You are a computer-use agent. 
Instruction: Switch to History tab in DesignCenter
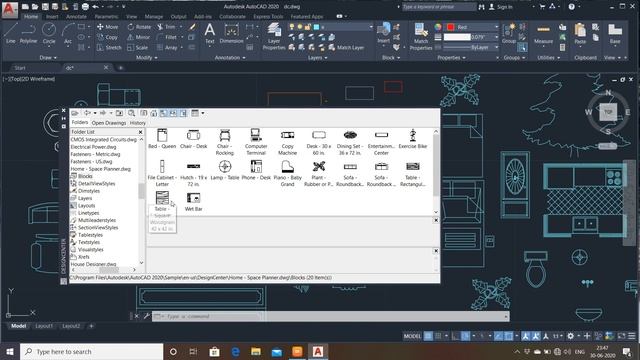click(x=138, y=123)
